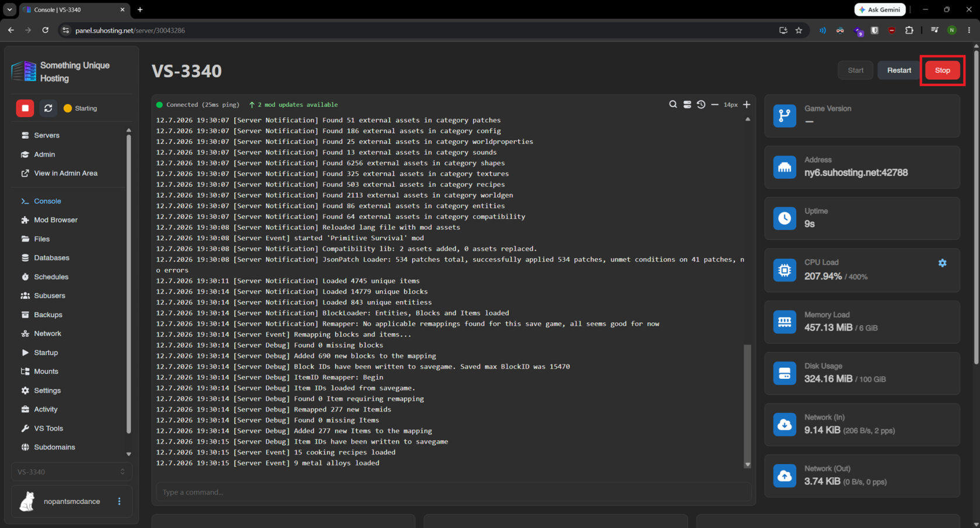Focus the Type a command input field
Image resolution: width=980 pixels, height=528 pixels.
[x=453, y=492]
